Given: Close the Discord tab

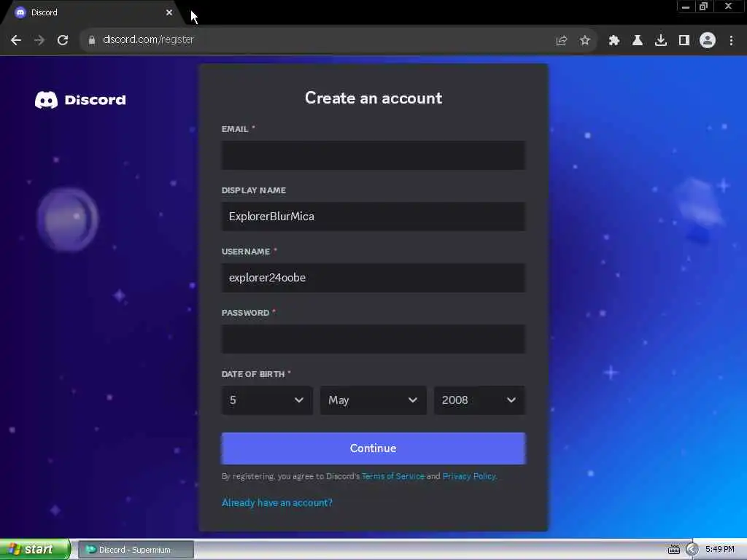Looking at the screenshot, I should [169, 12].
